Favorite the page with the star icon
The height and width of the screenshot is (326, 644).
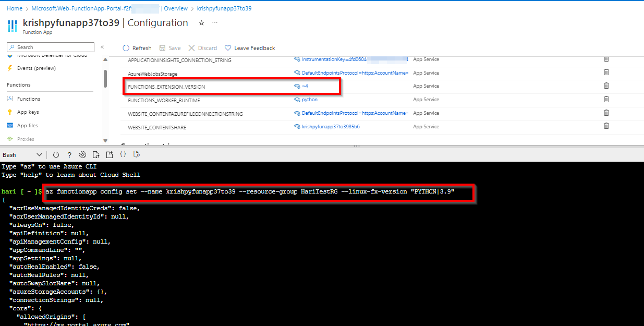(x=202, y=23)
